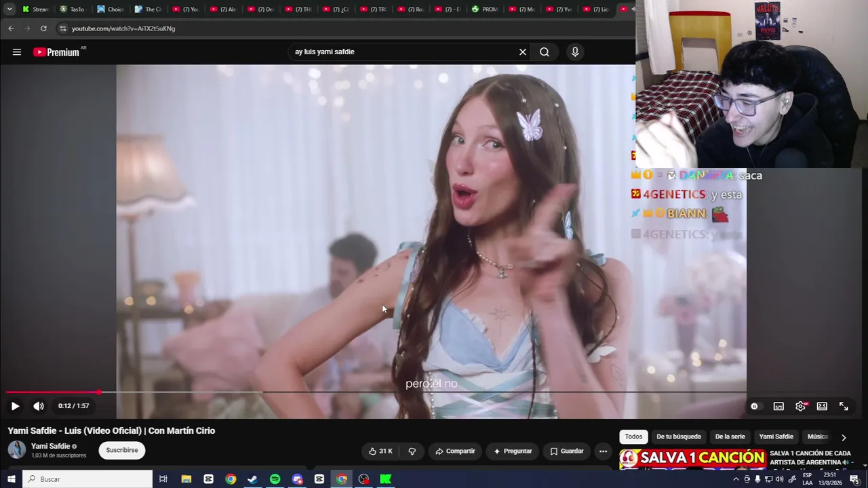Switch to the Choice browser tab
Image resolution: width=868 pixels, height=488 pixels.
tap(111, 9)
